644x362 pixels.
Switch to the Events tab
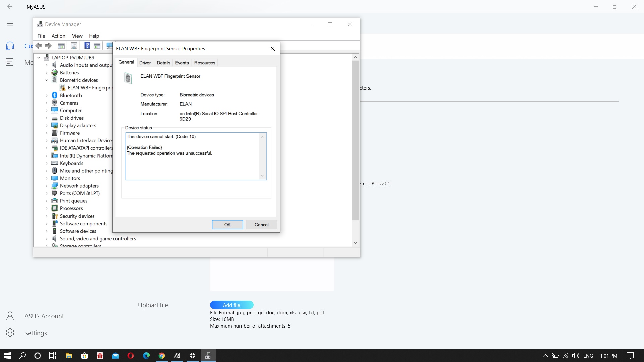[182, 62]
